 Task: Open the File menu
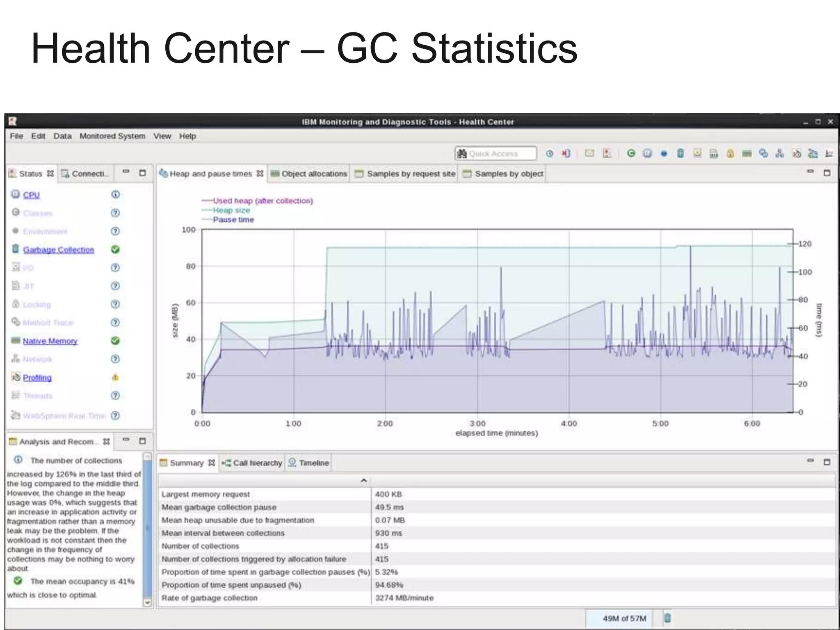16,136
